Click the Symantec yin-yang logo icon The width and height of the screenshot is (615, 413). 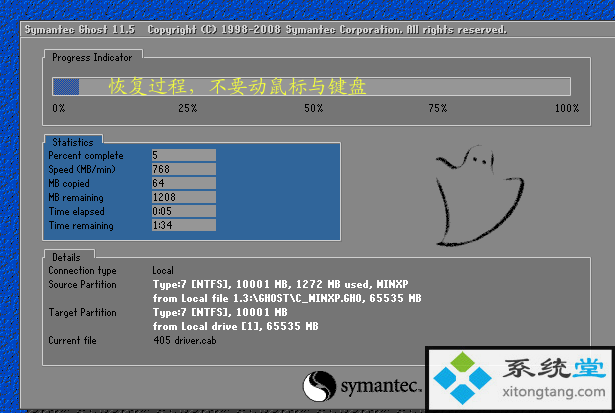319,386
